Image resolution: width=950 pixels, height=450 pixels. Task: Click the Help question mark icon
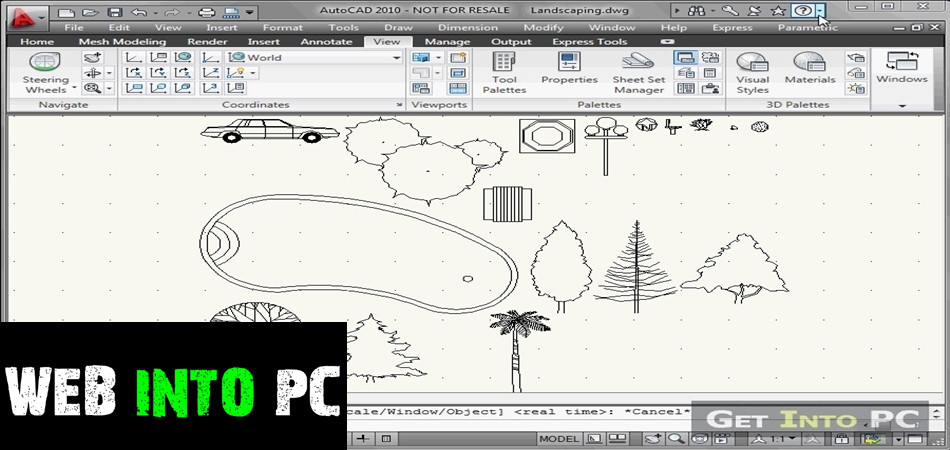coord(803,10)
